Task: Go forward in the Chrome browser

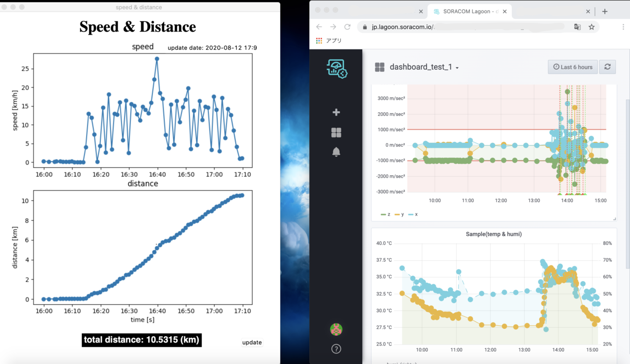Action: tap(333, 27)
